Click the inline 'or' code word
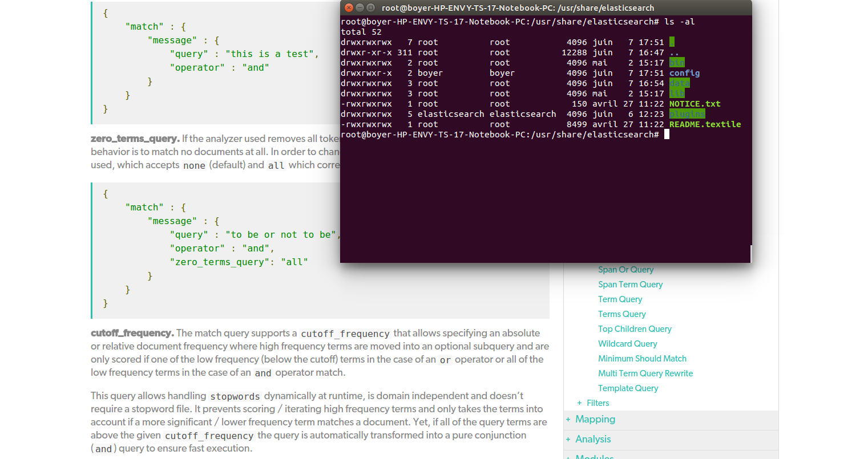 point(445,360)
